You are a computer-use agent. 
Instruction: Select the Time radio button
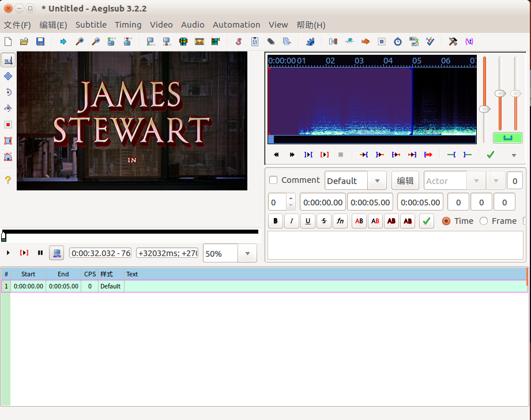(x=446, y=221)
